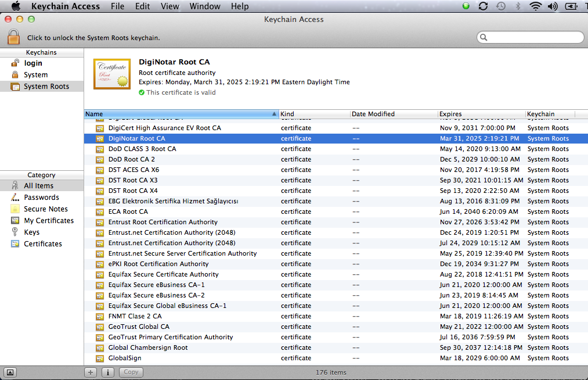Click certificate icon beside DigiNotar Root CA
The height and width of the screenshot is (380, 588).
[x=100, y=138]
